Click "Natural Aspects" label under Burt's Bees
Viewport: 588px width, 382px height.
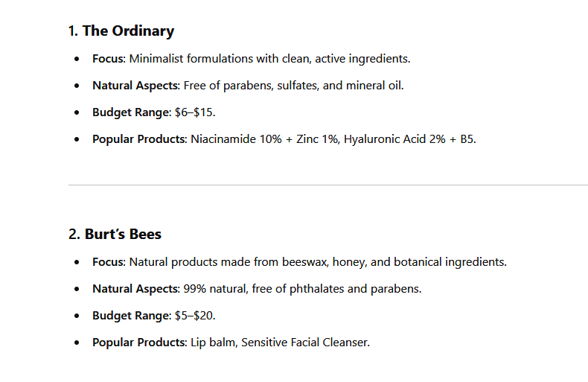135,289
